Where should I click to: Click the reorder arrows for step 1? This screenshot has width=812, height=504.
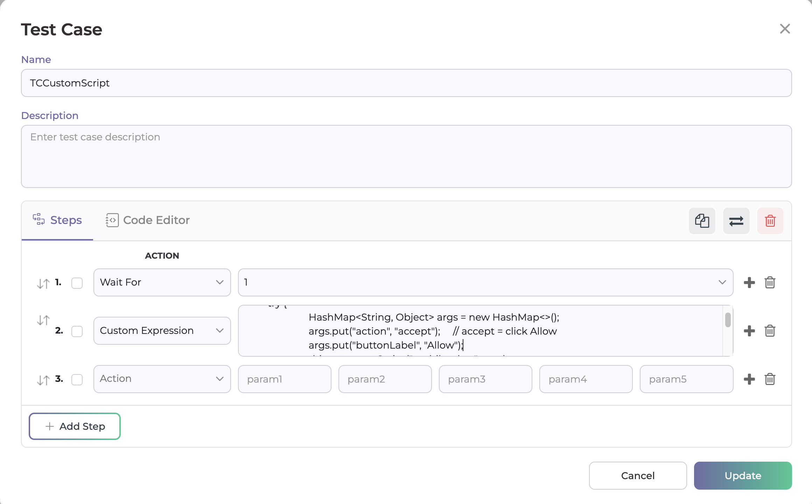pos(43,283)
